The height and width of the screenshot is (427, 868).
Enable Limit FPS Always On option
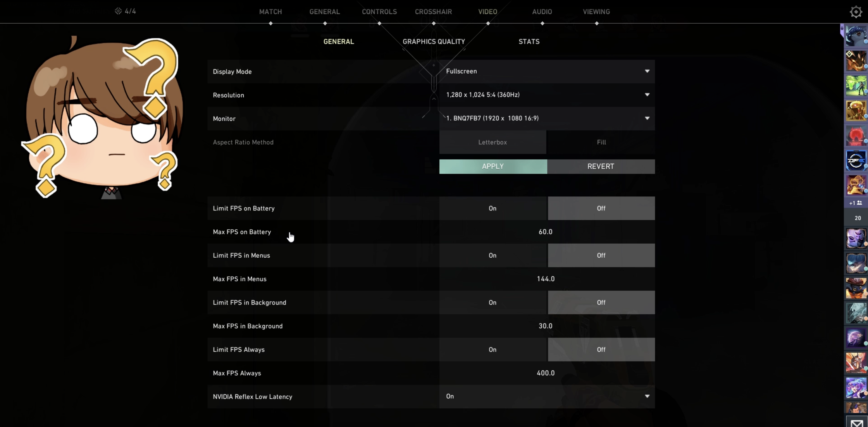point(493,350)
